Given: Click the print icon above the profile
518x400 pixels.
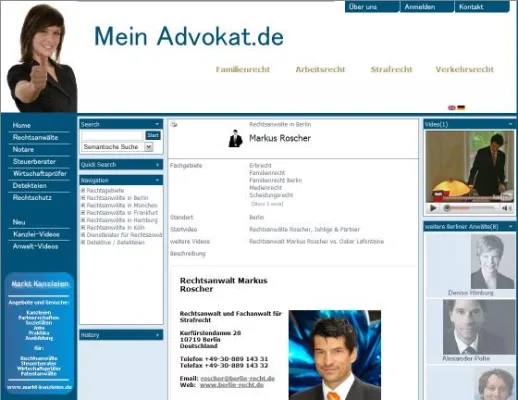Looking at the screenshot, I should pyautogui.click(x=174, y=125).
